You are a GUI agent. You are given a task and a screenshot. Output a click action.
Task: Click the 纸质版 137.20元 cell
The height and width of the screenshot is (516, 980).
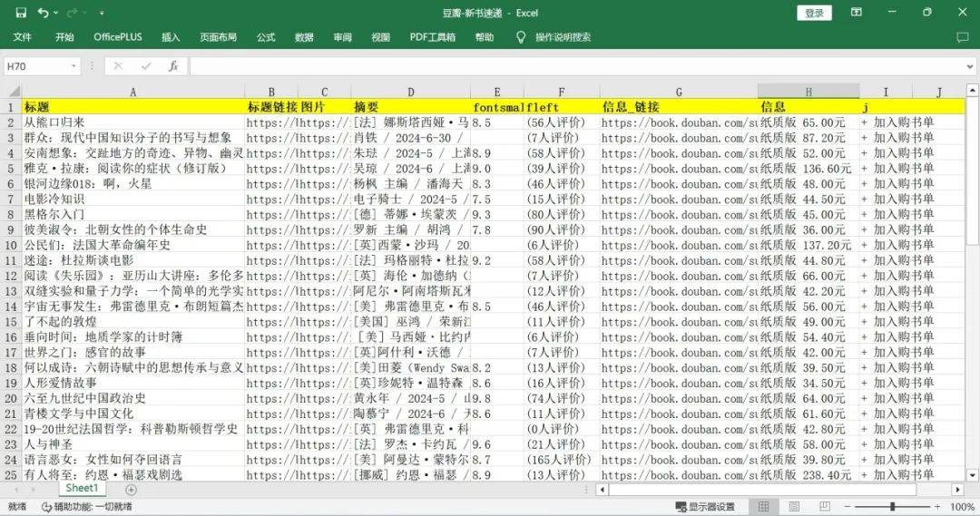coord(808,245)
